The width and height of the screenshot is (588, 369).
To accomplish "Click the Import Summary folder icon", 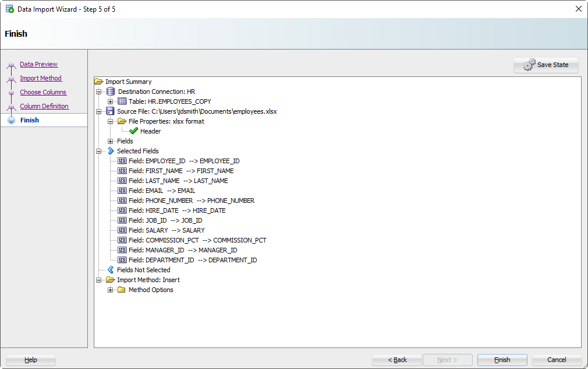I will [99, 82].
